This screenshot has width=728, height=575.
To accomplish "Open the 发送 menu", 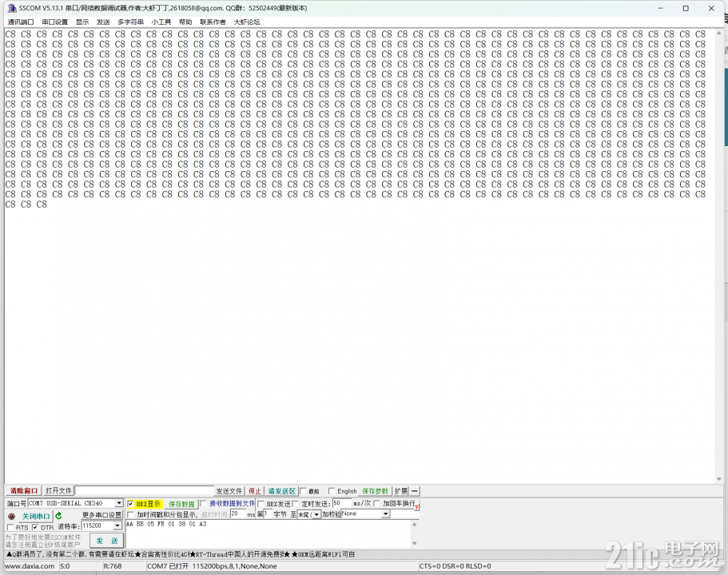I will [103, 22].
